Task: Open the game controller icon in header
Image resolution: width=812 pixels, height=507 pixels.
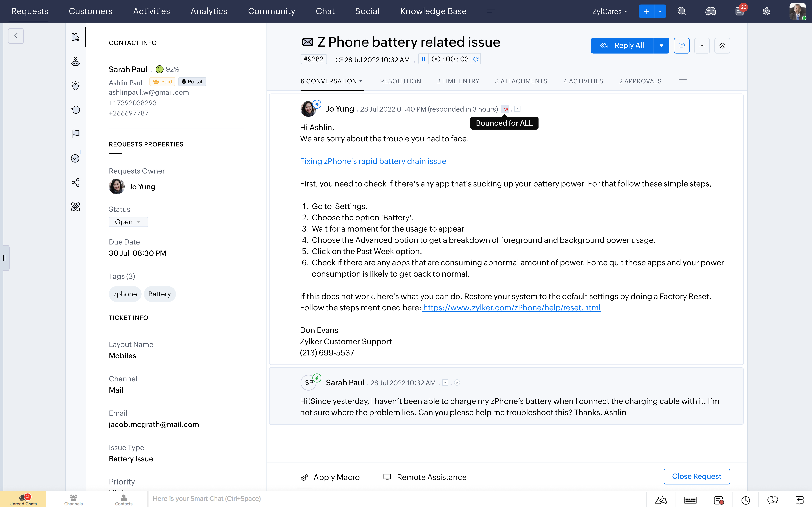Action: click(710, 11)
